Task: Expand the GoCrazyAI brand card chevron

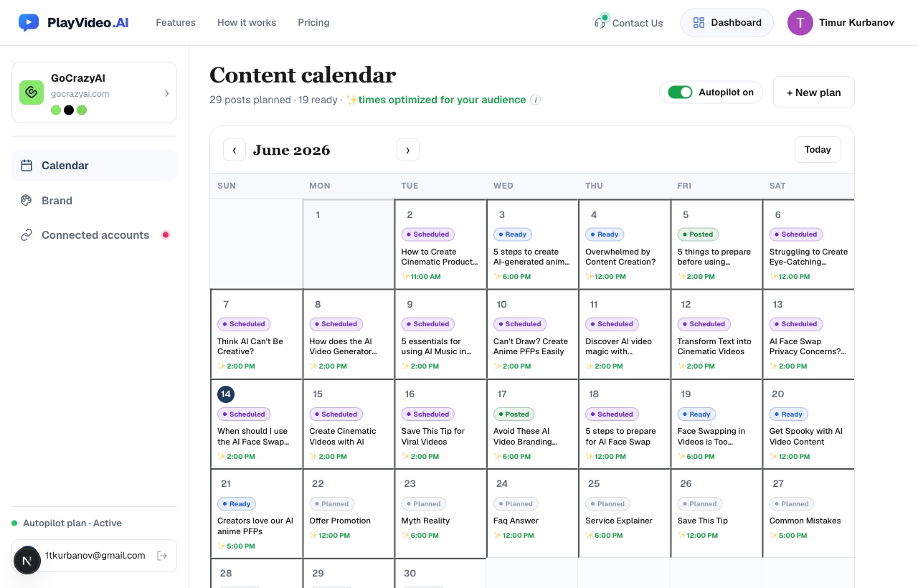Action: pos(167,93)
